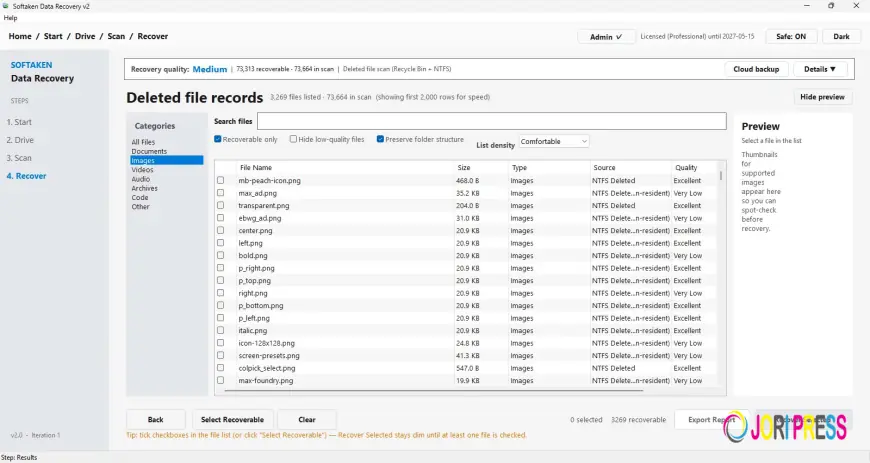Switch to Dark theme
Viewport: 870px width, 463px height.
pyautogui.click(x=841, y=37)
